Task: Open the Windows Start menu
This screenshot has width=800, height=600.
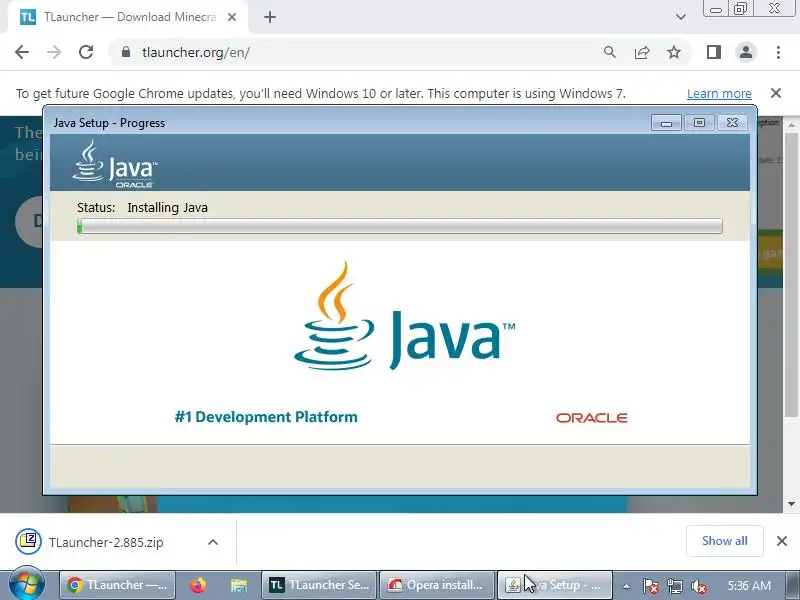Action: pos(26,585)
